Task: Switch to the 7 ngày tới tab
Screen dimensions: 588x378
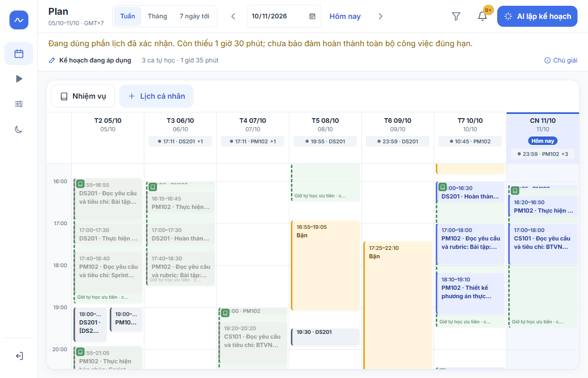Action: coord(194,16)
